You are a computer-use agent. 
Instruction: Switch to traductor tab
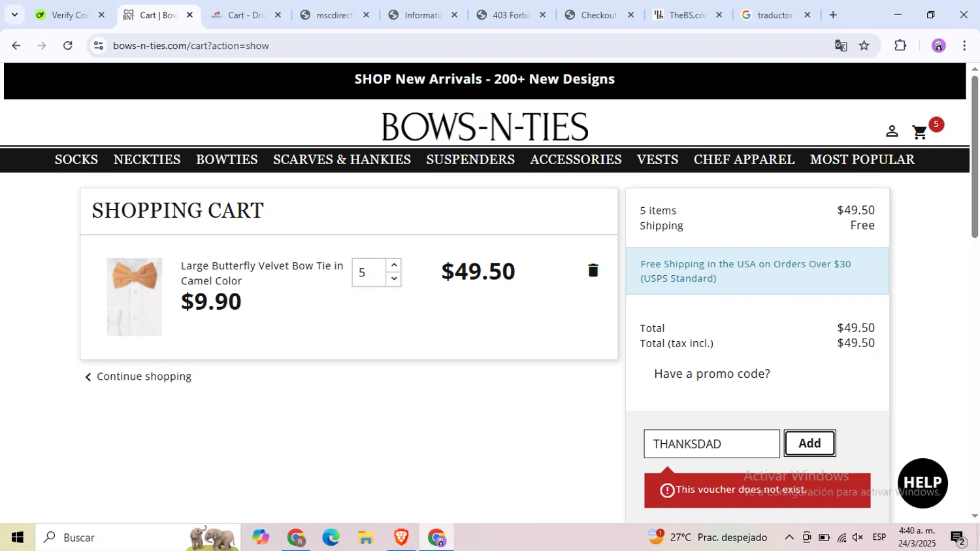tap(776, 15)
